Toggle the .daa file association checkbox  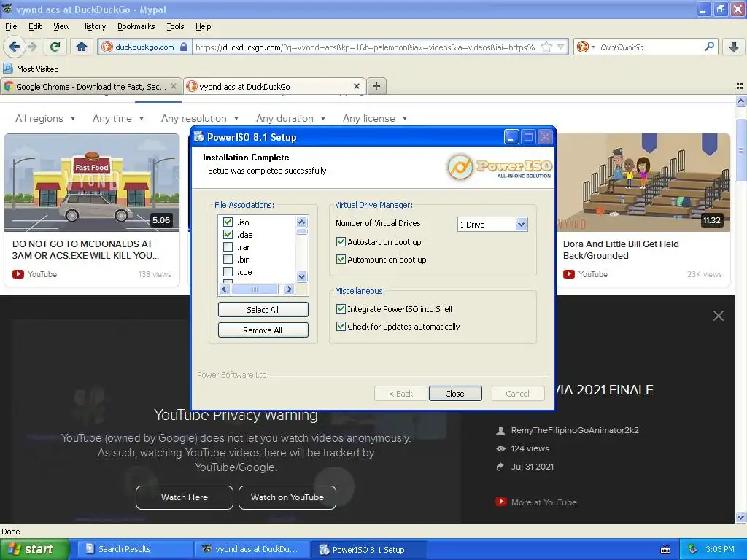click(x=228, y=235)
